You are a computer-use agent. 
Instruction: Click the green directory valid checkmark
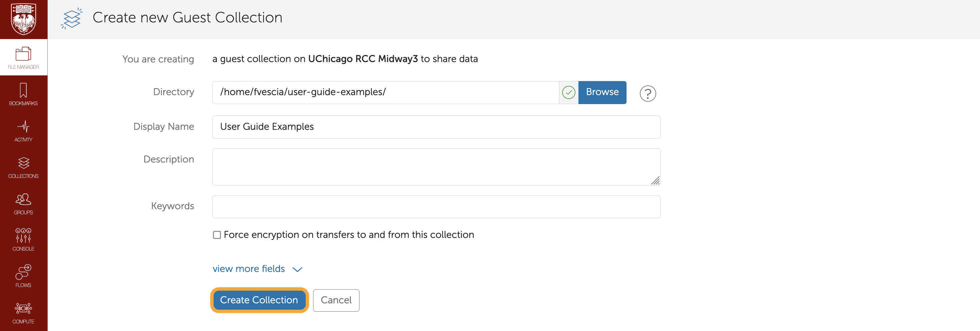pyautogui.click(x=568, y=92)
